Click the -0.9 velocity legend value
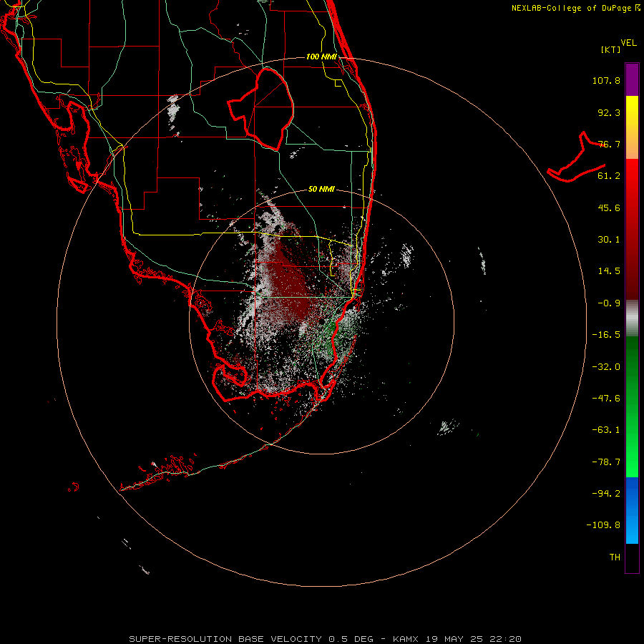 609,303
